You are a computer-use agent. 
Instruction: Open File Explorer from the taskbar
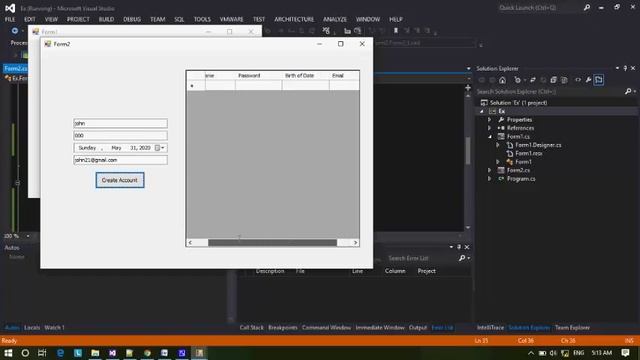pyautogui.click(x=95, y=353)
